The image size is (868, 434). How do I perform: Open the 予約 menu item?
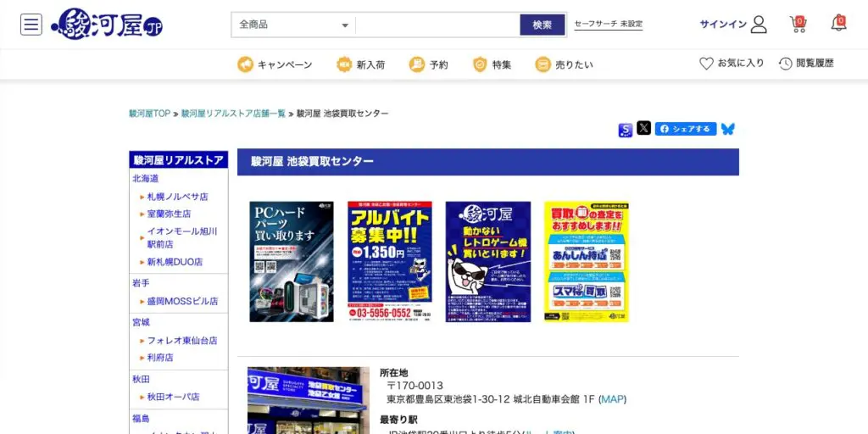pos(438,64)
